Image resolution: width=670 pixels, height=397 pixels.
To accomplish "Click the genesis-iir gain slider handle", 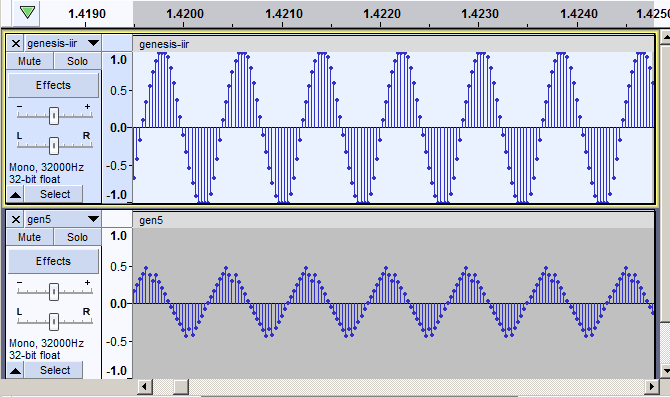I will tap(54, 116).
